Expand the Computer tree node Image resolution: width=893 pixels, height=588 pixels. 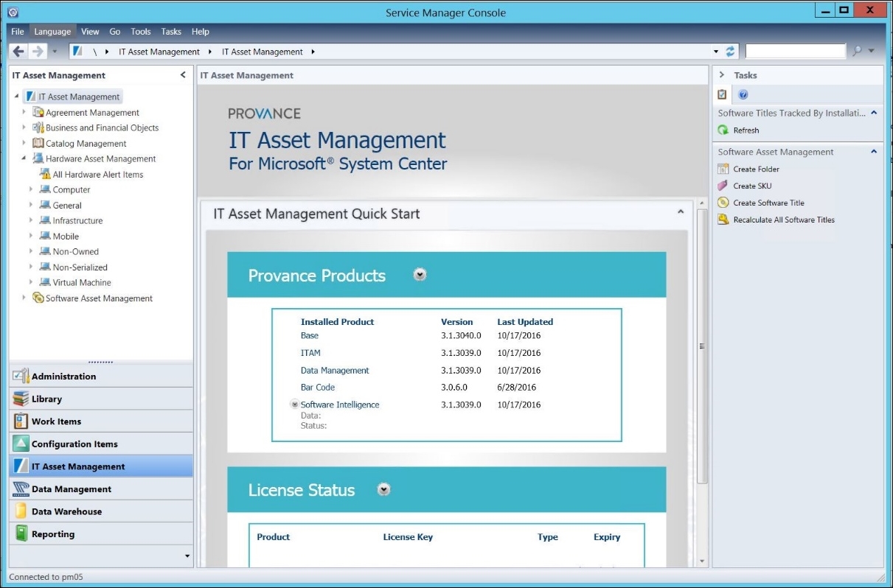click(x=31, y=189)
